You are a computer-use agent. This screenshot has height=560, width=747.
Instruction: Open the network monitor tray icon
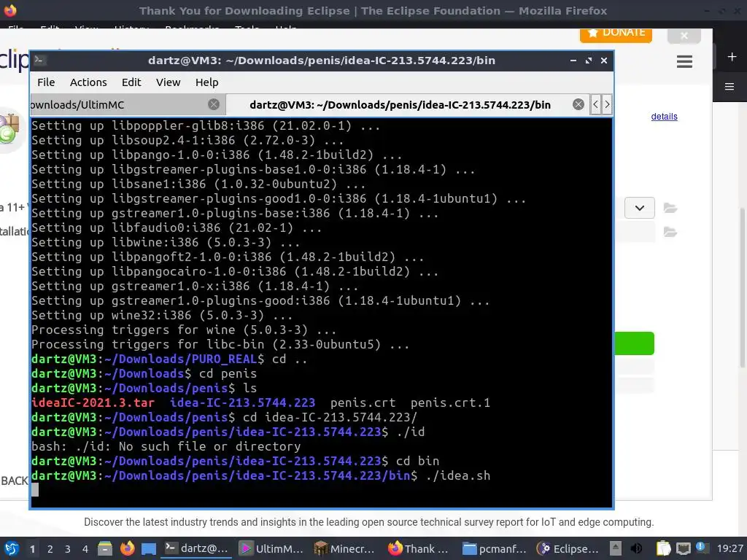point(684,548)
